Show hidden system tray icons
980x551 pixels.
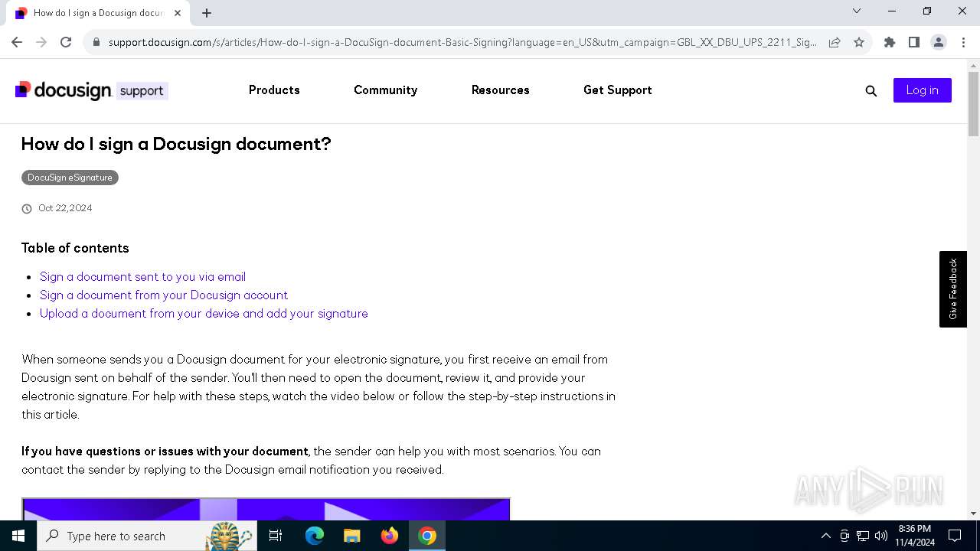[825, 536]
